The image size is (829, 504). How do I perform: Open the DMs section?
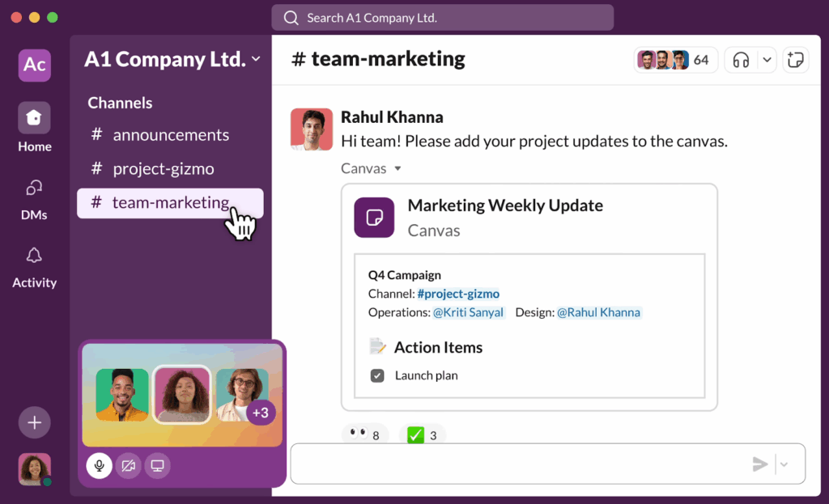point(34,189)
